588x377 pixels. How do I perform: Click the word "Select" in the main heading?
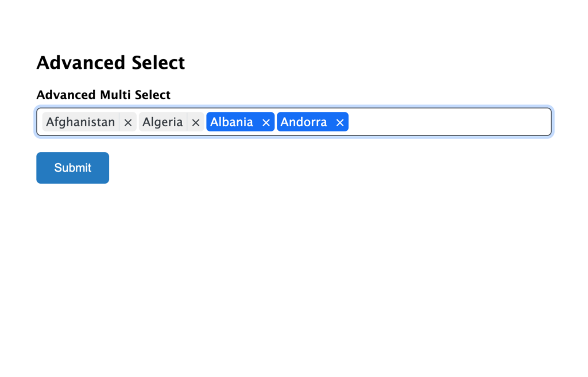point(158,63)
